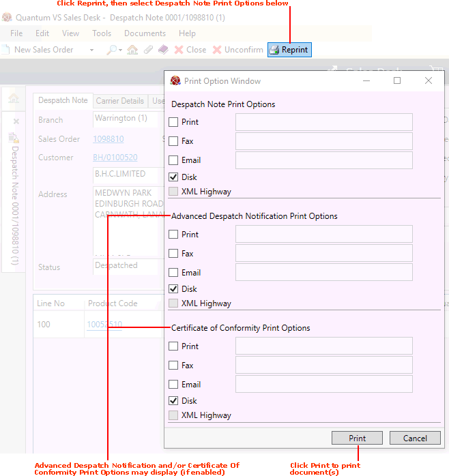The height and width of the screenshot is (476, 449).
Task: Expand the search magnifier dropdown arrow
Action: [120, 50]
